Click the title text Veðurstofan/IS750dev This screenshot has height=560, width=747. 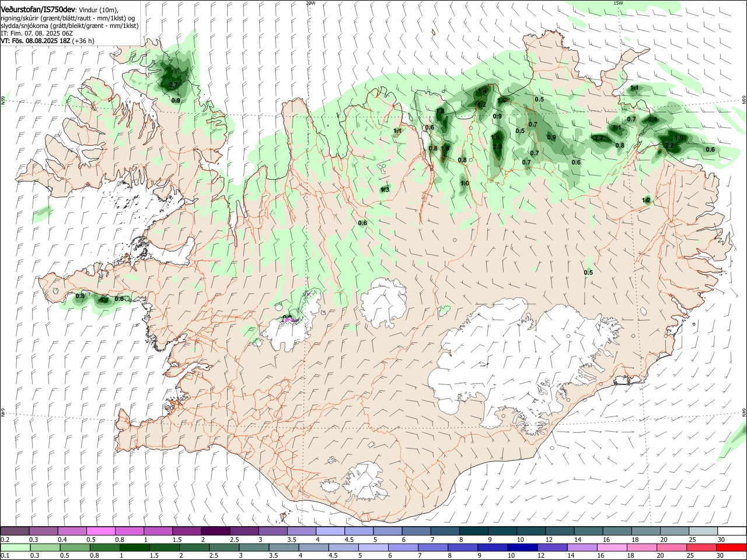tap(38, 10)
